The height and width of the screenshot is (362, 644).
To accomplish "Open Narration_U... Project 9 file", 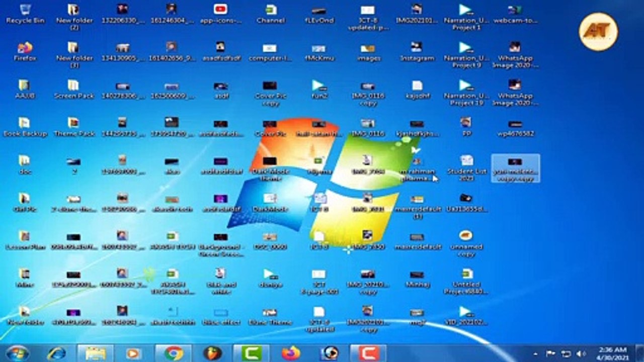I will tap(466, 55).
